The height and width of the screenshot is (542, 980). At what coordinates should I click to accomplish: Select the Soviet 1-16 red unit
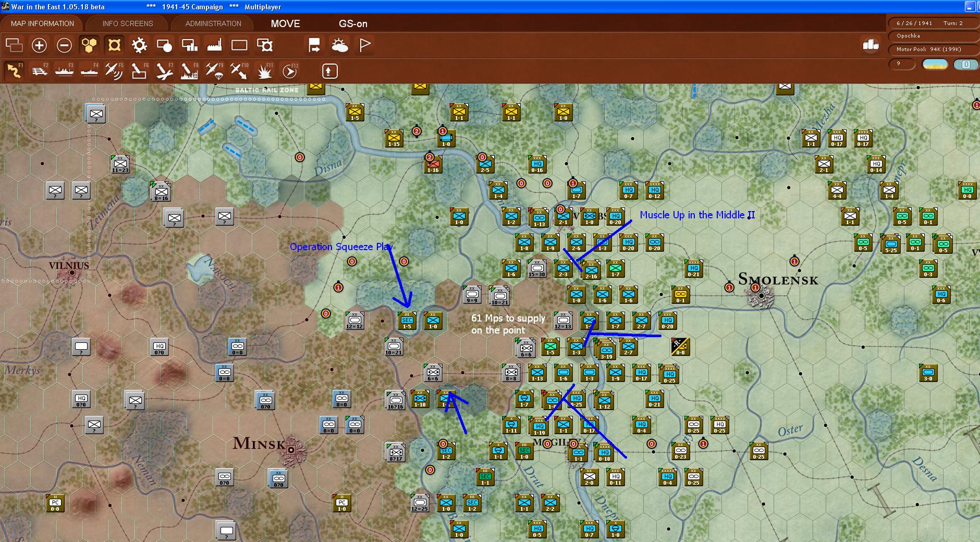coord(433,164)
